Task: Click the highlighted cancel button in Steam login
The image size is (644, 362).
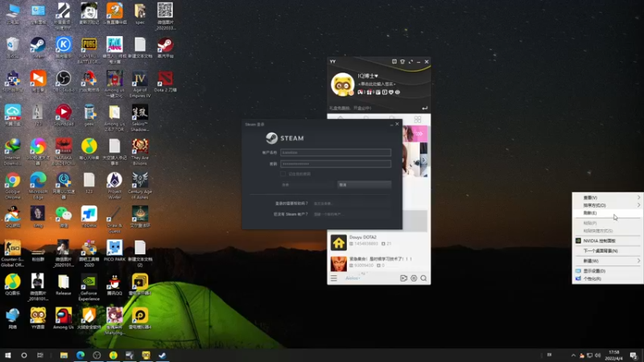Action: [x=364, y=185]
